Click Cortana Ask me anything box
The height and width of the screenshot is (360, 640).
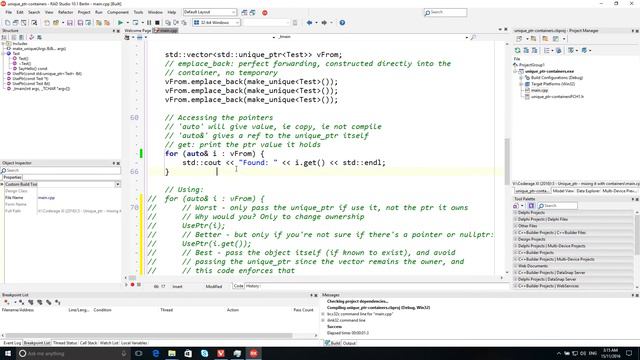tap(73, 353)
